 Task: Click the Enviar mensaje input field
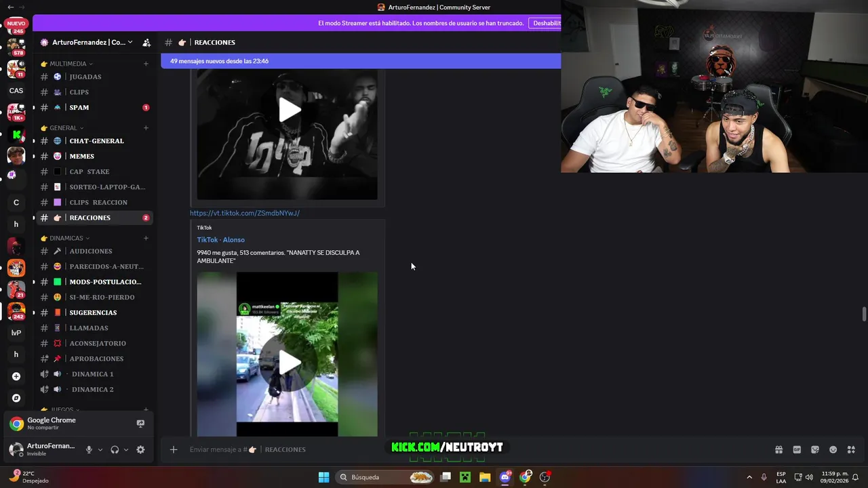[x=475, y=449]
